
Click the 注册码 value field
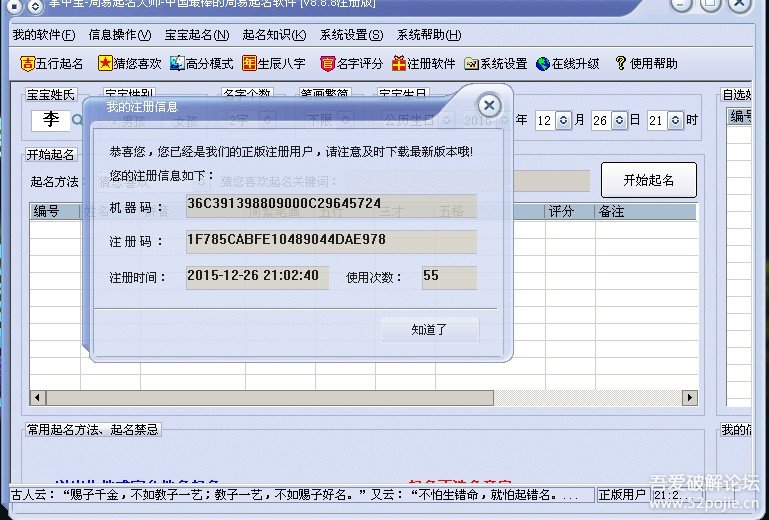tap(331, 241)
